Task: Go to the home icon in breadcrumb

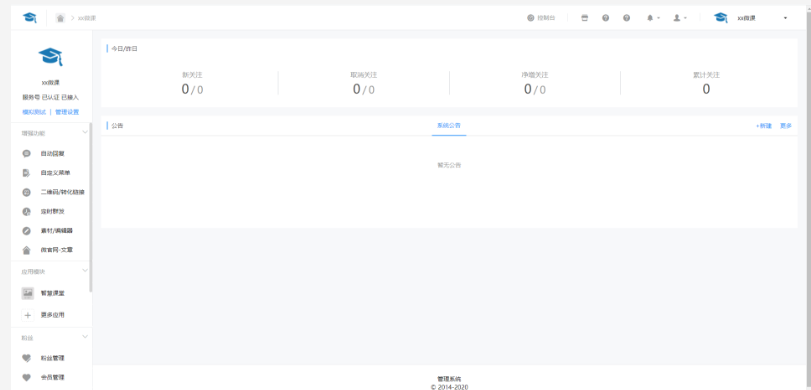Action: (61, 18)
